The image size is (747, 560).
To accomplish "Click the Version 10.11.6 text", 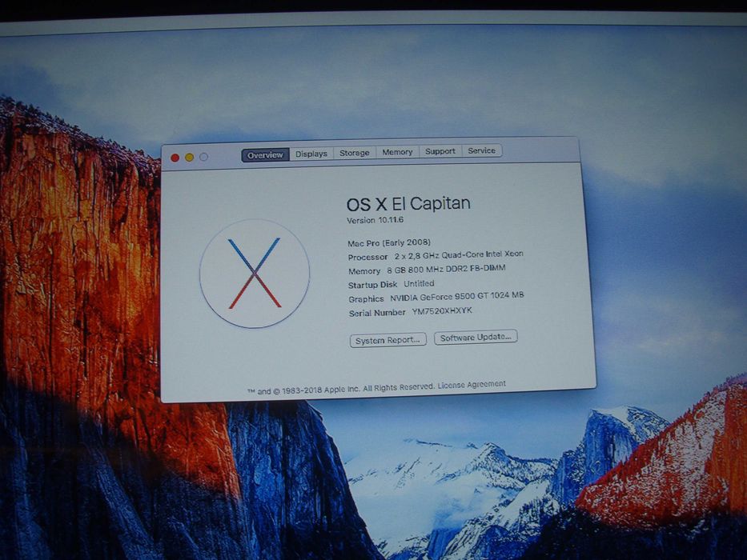I will point(375,220).
